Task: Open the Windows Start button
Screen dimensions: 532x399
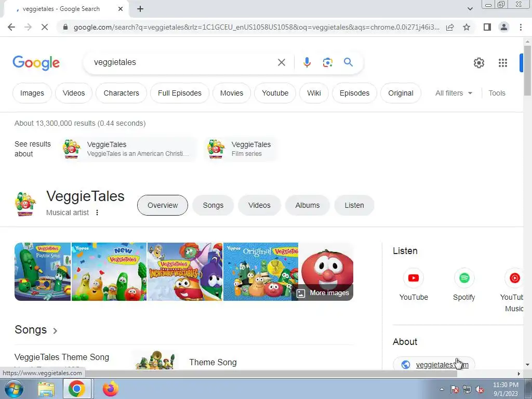Action: tap(14, 389)
